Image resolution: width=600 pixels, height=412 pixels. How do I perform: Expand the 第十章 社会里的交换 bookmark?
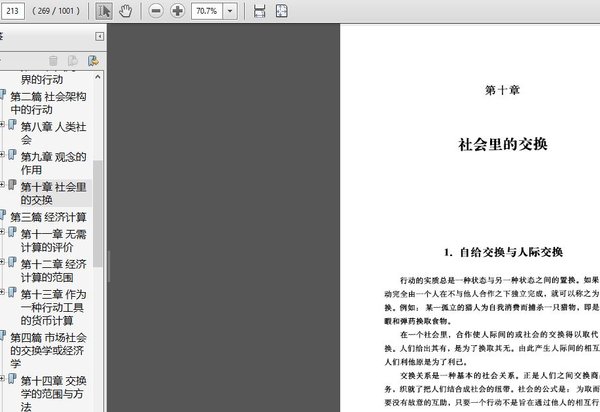coord(3,186)
